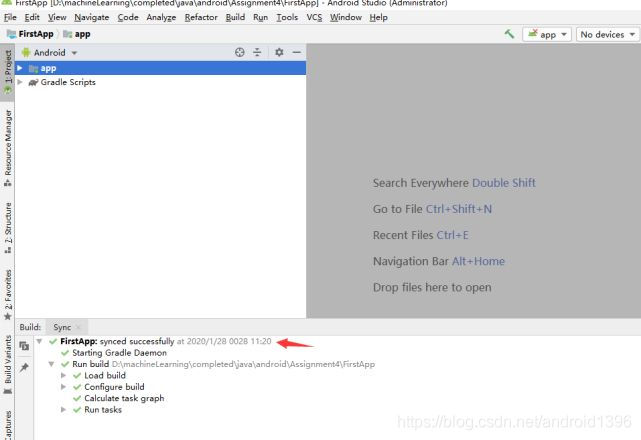The image size is (641, 440).
Task: Open the Help menu
Action: click(x=379, y=17)
